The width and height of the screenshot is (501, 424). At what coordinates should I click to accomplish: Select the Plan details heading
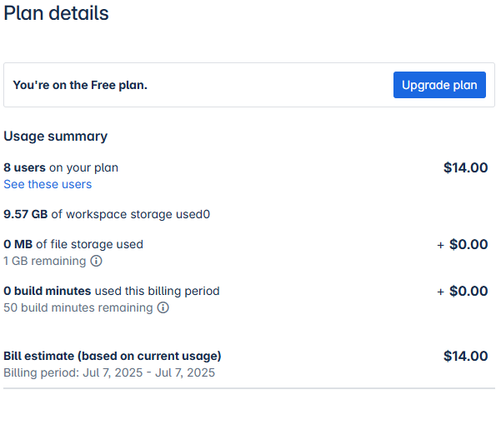[x=56, y=13]
